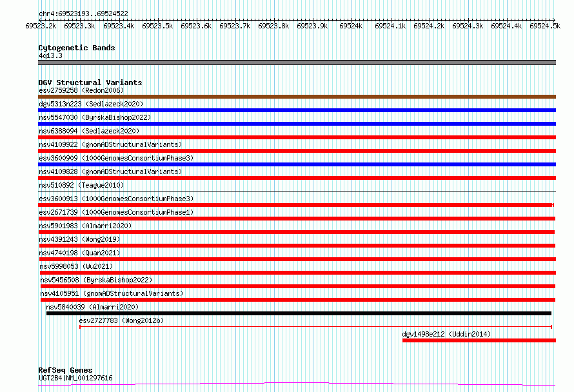The width and height of the screenshot is (574, 392).
Task: Open nsv4109828 (gnomADStructuralVariants) label
Action: [110, 171]
